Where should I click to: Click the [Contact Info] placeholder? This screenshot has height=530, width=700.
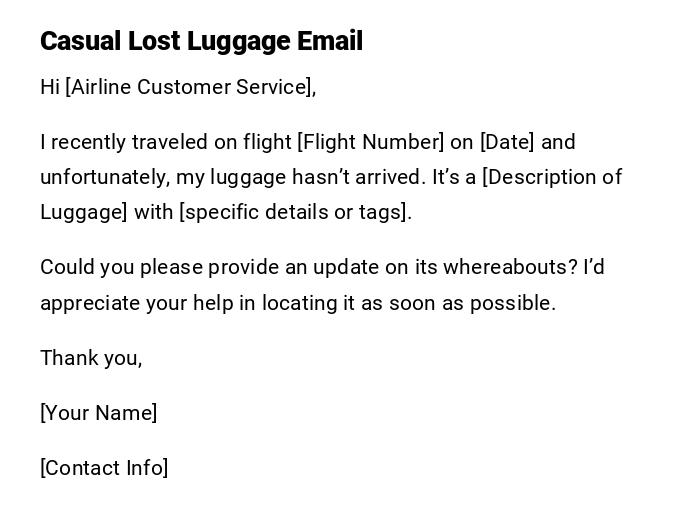[x=104, y=468]
